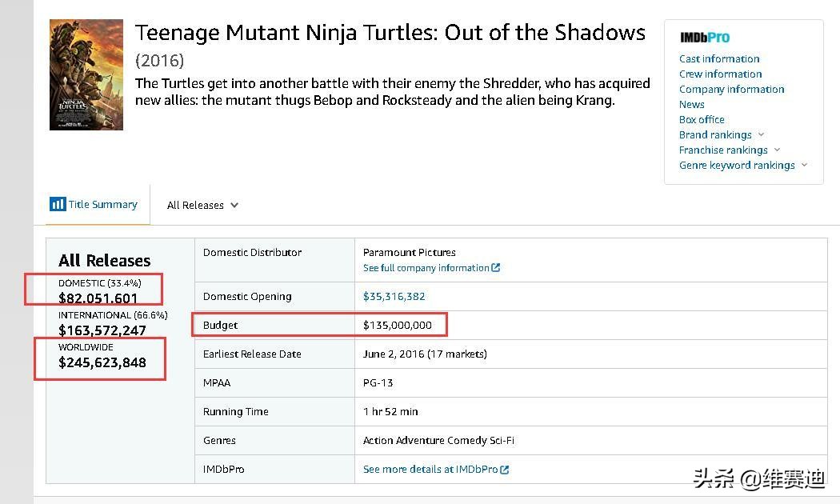
Task: Expand the Genre keyword rankings menu
Action: click(804, 165)
